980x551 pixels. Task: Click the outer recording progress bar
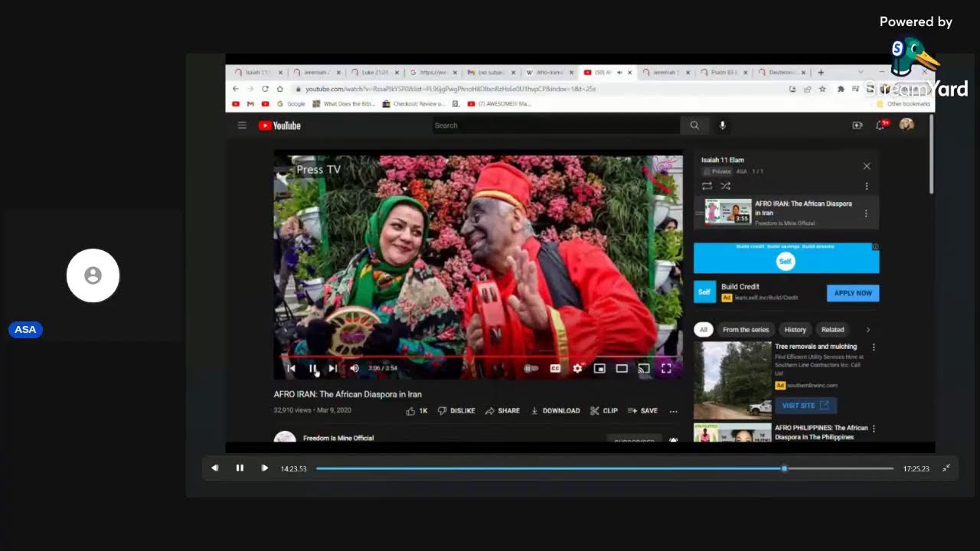(x=605, y=468)
